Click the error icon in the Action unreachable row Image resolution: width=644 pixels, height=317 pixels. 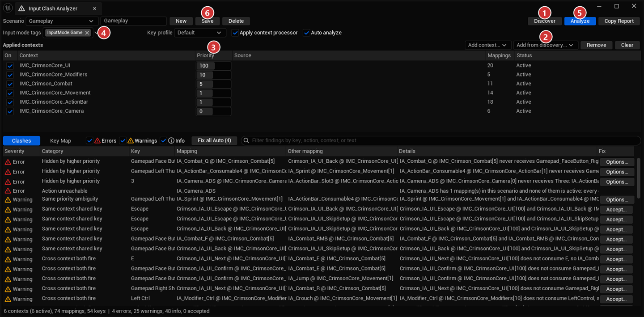coord(8,191)
